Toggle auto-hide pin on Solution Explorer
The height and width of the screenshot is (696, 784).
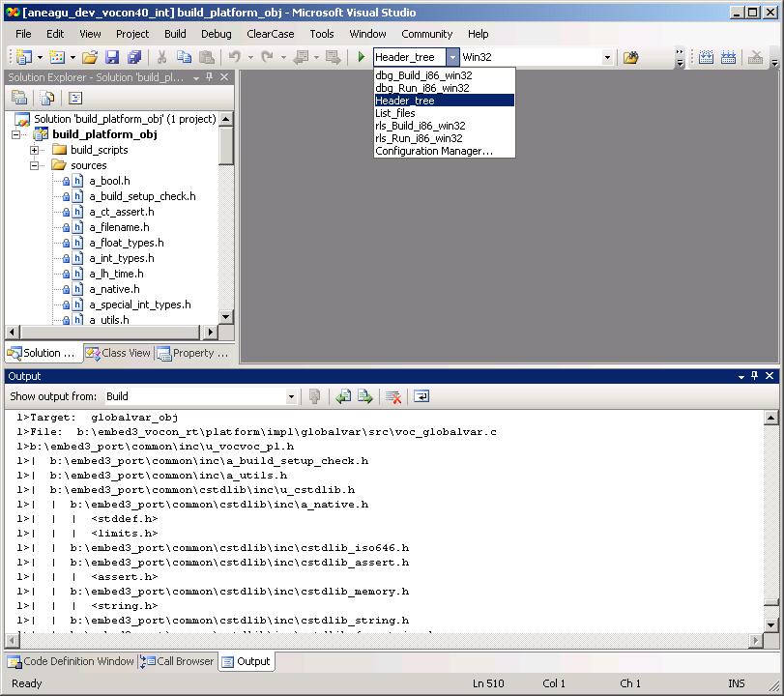210,76
